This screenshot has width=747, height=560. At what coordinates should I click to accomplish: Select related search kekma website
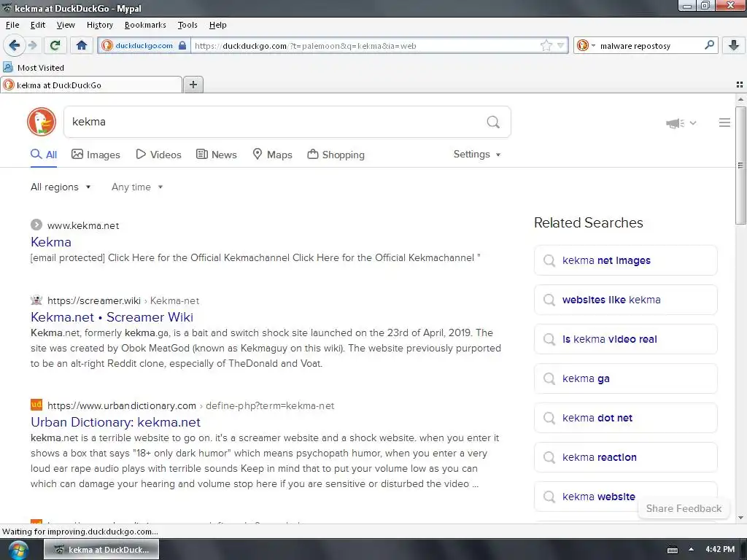coord(625,497)
